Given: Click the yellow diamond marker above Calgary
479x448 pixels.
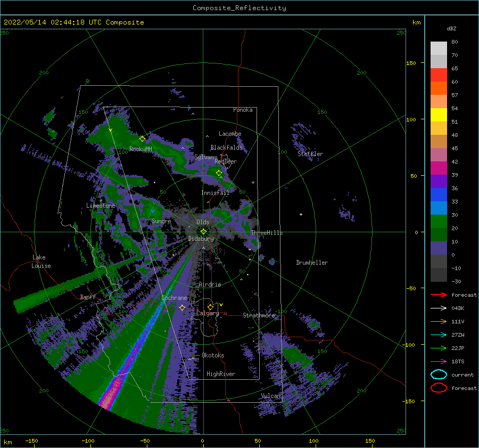Looking at the screenshot, I should click(210, 307).
